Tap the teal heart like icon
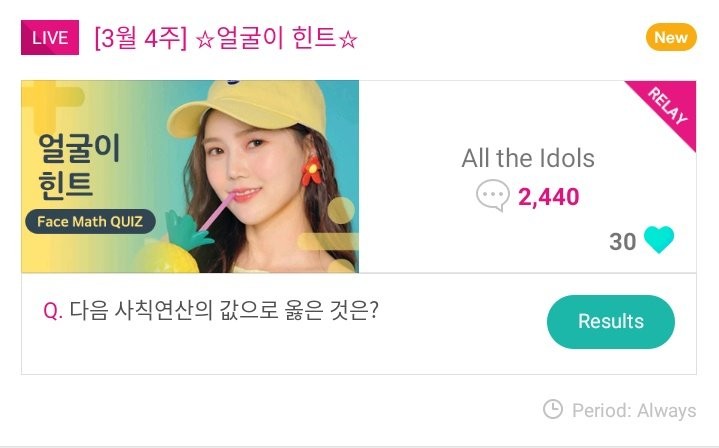The height and width of the screenshot is (448, 719). tap(659, 241)
